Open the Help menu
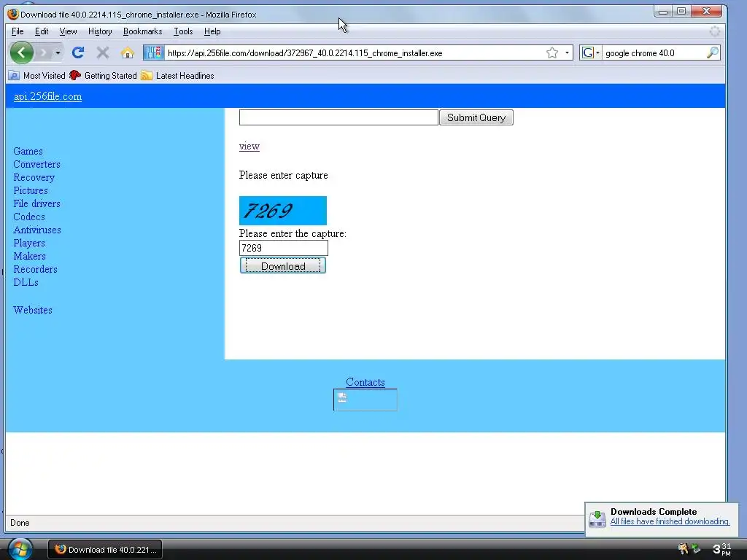 click(212, 31)
